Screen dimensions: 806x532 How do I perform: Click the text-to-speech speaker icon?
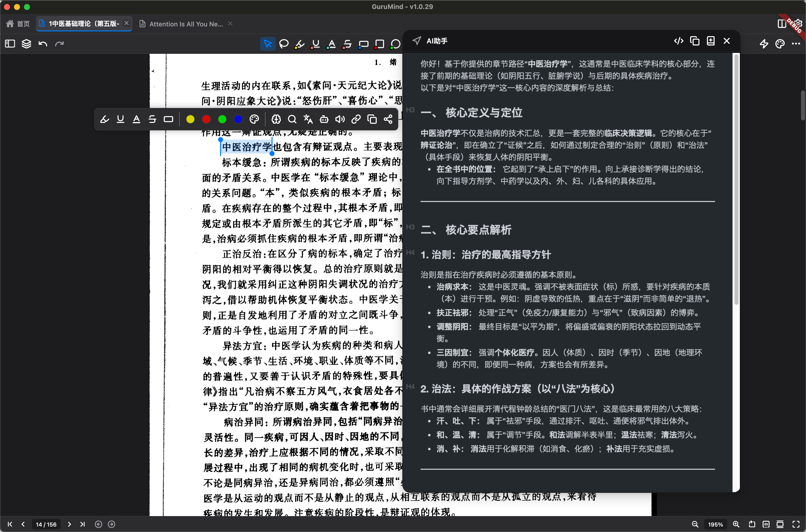click(x=340, y=119)
